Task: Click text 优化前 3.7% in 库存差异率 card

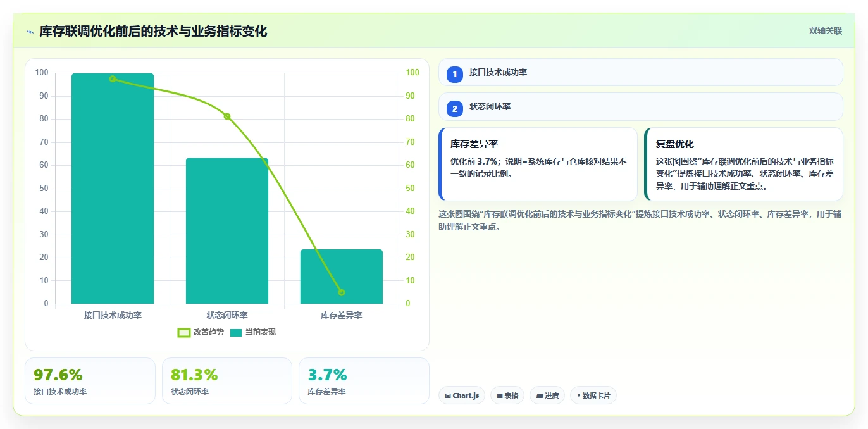Action: click(x=473, y=162)
